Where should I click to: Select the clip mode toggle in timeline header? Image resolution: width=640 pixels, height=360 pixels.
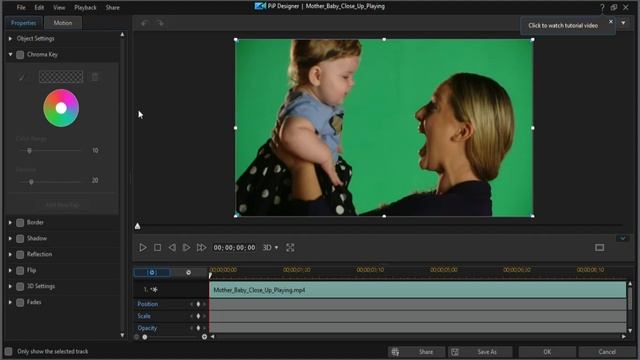(x=152, y=272)
